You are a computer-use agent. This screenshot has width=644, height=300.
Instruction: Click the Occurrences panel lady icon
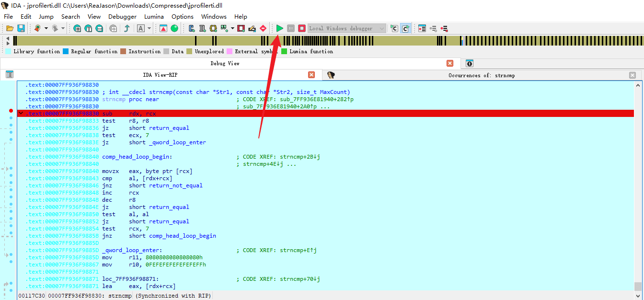click(x=331, y=75)
